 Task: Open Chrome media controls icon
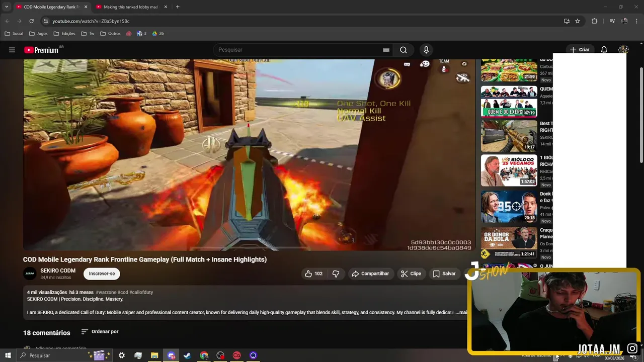[612, 21]
